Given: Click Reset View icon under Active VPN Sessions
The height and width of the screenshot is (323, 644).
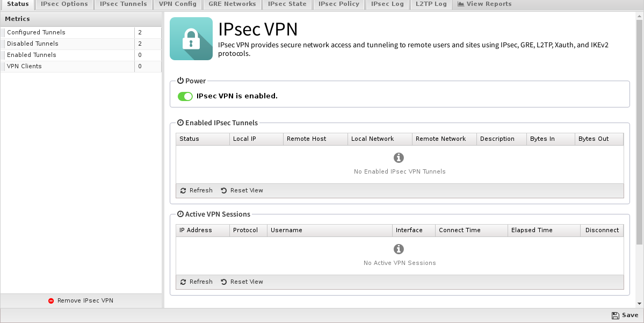Looking at the screenshot, I should 224,282.
